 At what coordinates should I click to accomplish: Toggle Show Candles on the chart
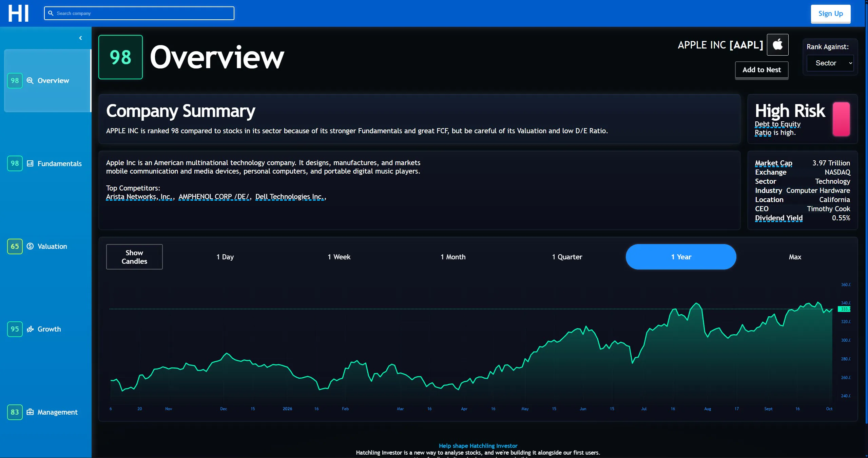(134, 257)
